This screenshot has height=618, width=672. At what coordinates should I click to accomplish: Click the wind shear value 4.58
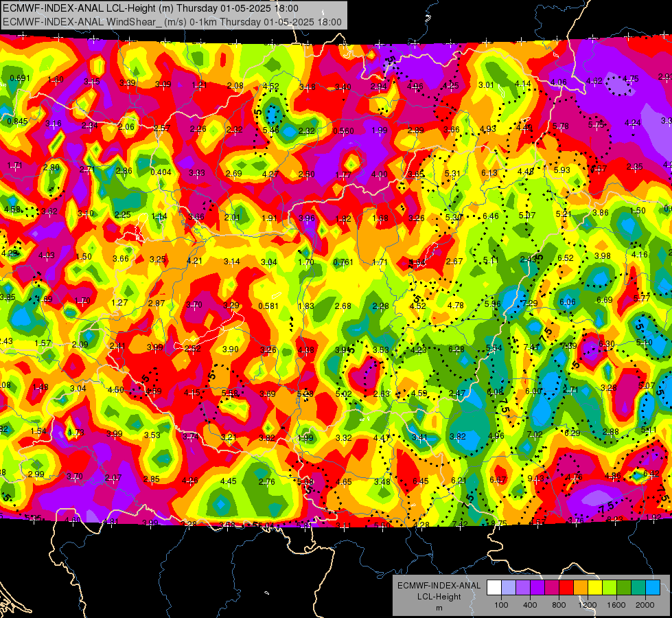(12, 209)
